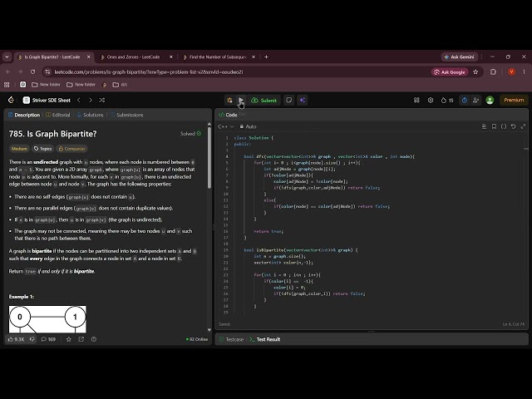The height and width of the screenshot is (399, 532).
Task: Click the Premium button
Action: click(x=514, y=100)
